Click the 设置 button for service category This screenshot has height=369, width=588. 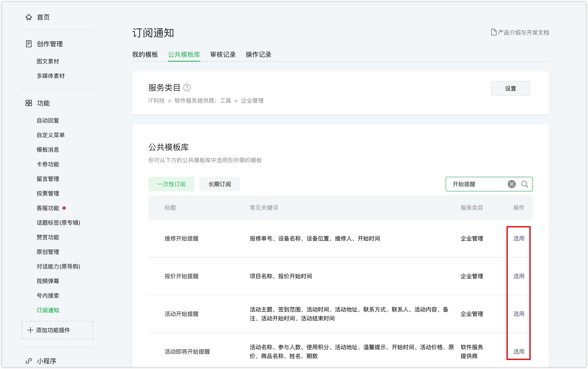[510, 88]
